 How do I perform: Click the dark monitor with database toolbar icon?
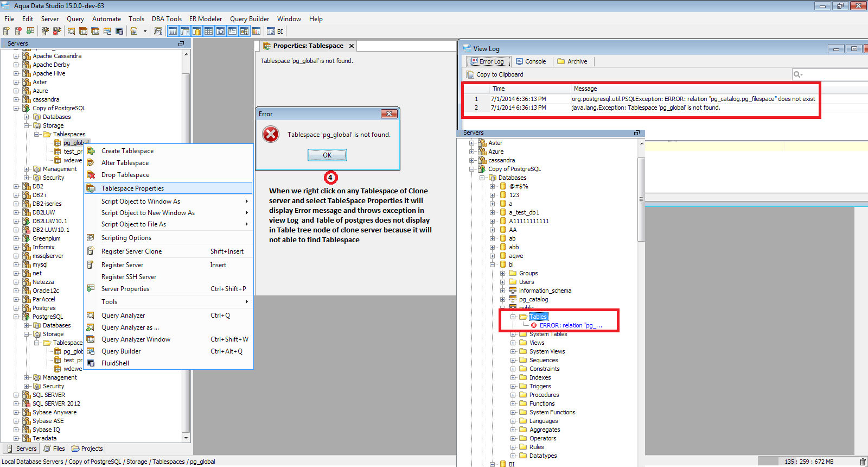coord(119,31)
